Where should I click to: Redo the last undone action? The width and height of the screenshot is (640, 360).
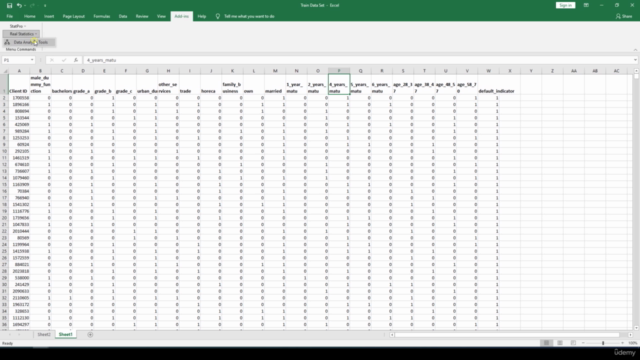pyautogui.click(x=32, y=5)
